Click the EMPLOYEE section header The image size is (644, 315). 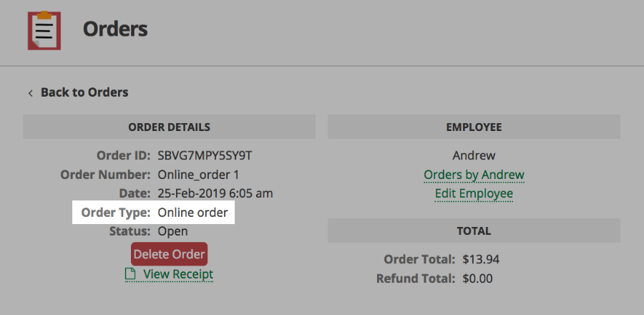[x=474, y=127]
